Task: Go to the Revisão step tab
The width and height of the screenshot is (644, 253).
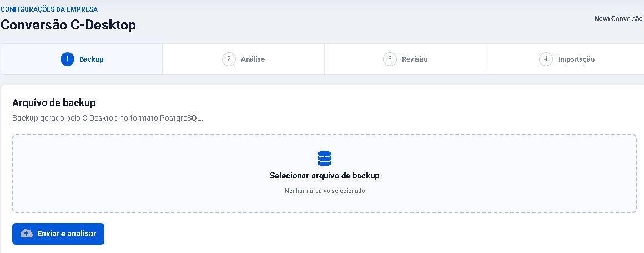Action: click(405, 59)
